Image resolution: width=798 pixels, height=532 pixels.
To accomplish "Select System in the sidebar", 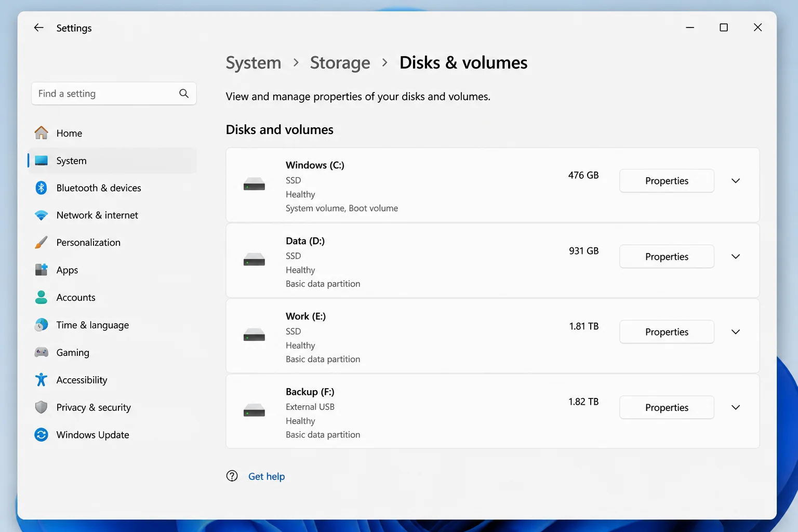I will (x=112, y=161).
